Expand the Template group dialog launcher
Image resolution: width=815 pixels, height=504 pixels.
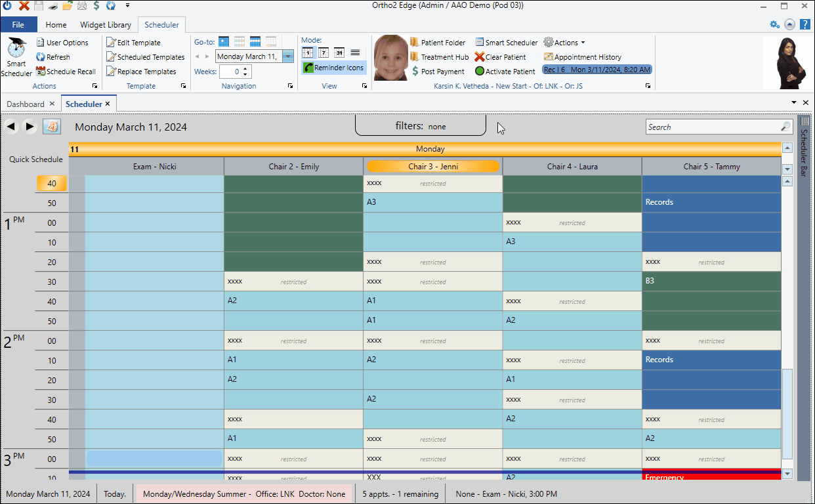pos(183,86)
